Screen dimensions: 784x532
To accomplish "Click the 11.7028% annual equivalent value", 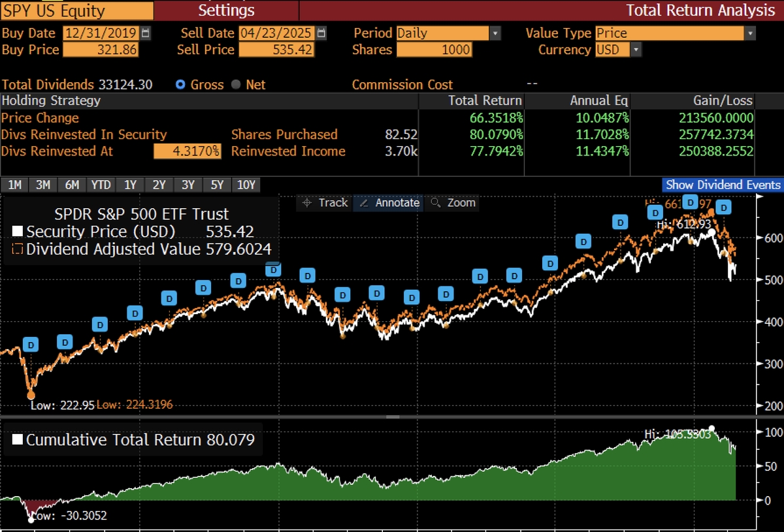I will pyautogui.click(x=602, y=134).
